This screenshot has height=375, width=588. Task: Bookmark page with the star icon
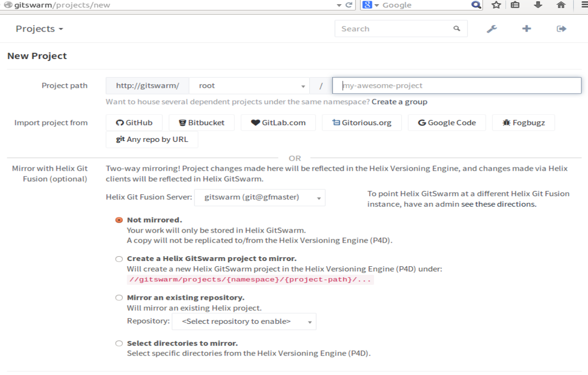pyautogui.click(x=496, y=5)
